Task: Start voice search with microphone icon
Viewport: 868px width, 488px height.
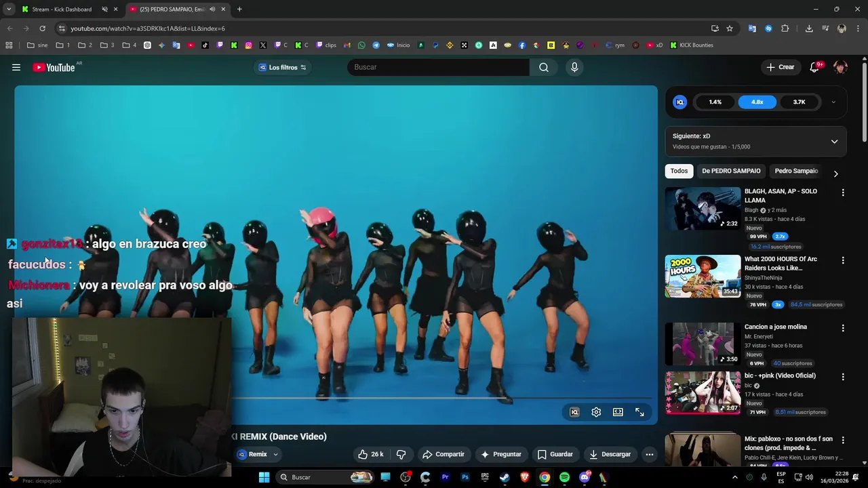Action: pyautogui.click(x=574, y=67)
